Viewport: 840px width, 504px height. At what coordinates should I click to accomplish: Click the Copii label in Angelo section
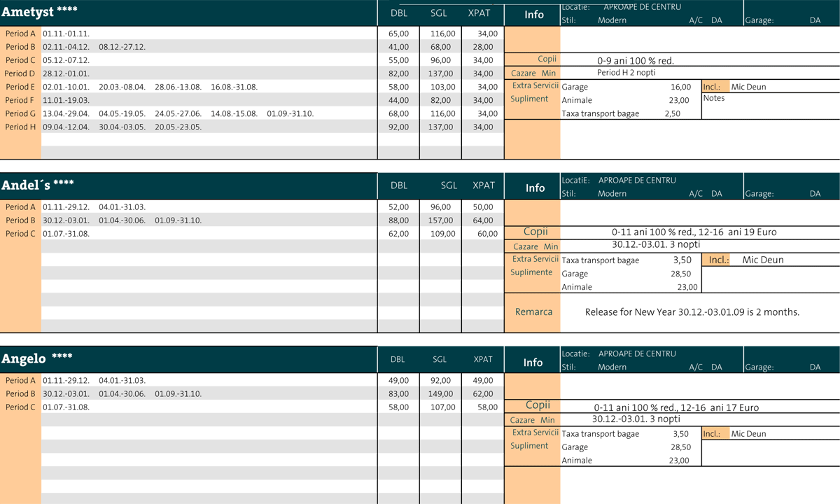point(538,405)
